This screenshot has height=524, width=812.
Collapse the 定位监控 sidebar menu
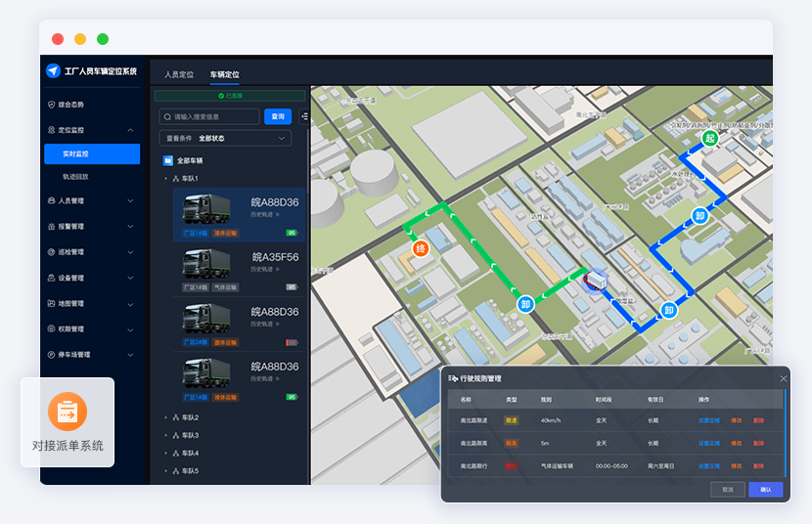(x=130, y=129)
